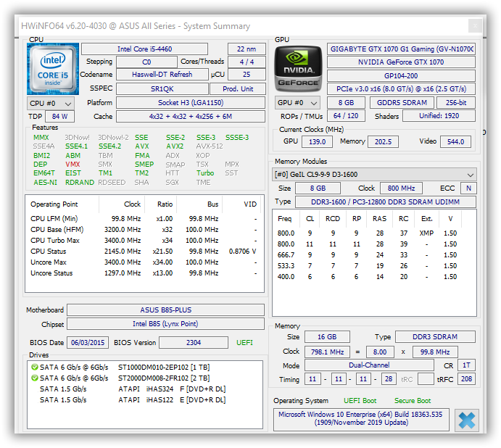Viewport: 501px width, 448px height.
Task: Click green check icon for ST1000DM010 drive
Action: [34, 368]
